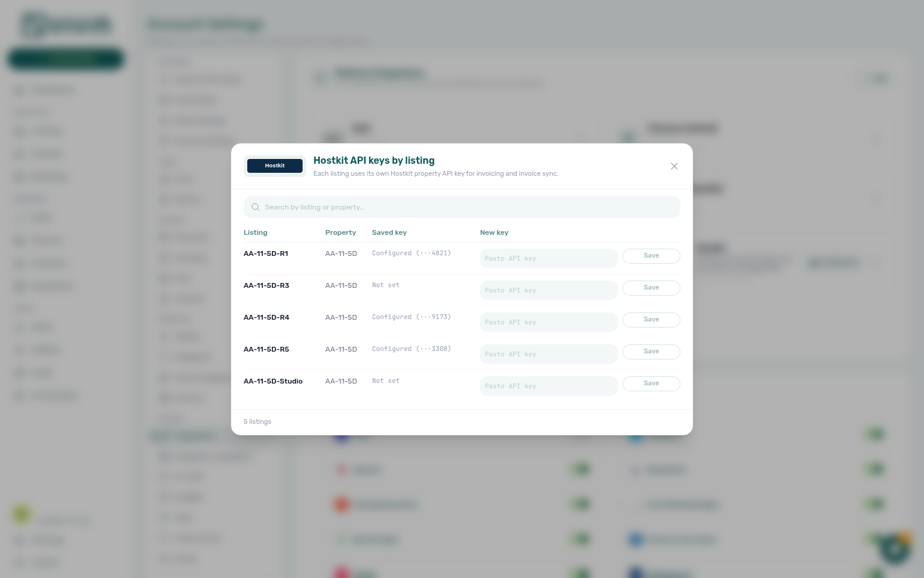Save the key for AA-11-5D-R1
This screenshot has height=578, width=924.
[651, 256]
